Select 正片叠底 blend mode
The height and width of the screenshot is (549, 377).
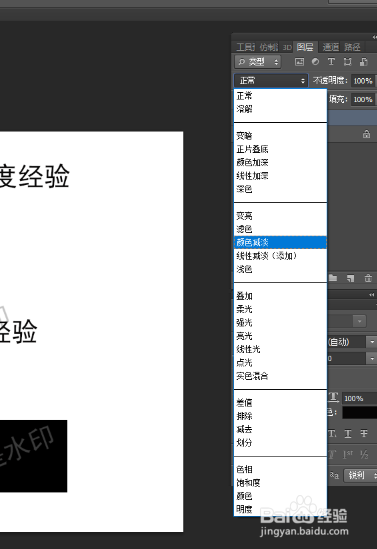coord(280,149)
